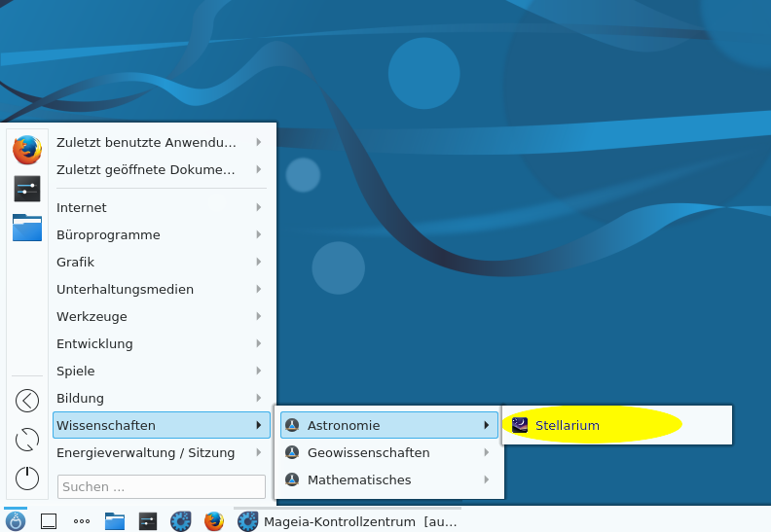Open the file manager from the taskbar
The width and height of the screenshot is (771, 532).
point(115,521)
